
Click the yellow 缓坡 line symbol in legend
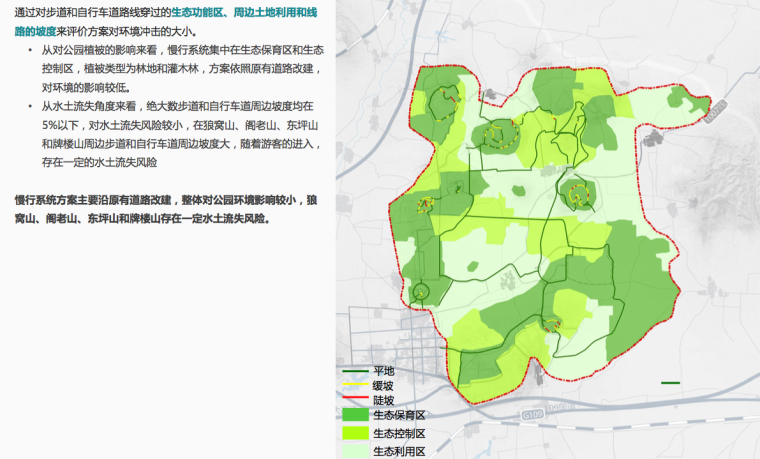click(x=354, y=385)
